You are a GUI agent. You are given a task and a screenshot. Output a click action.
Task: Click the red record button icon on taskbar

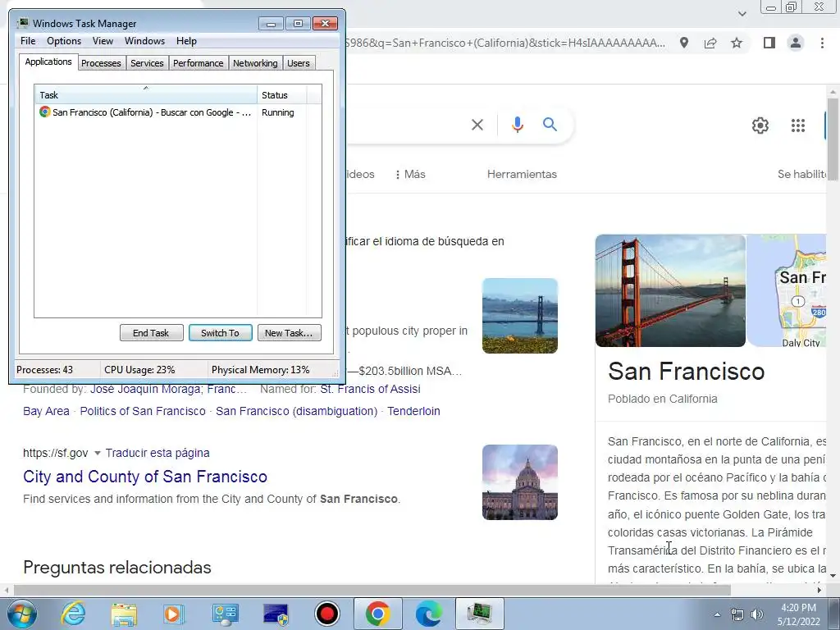point(326,614)
